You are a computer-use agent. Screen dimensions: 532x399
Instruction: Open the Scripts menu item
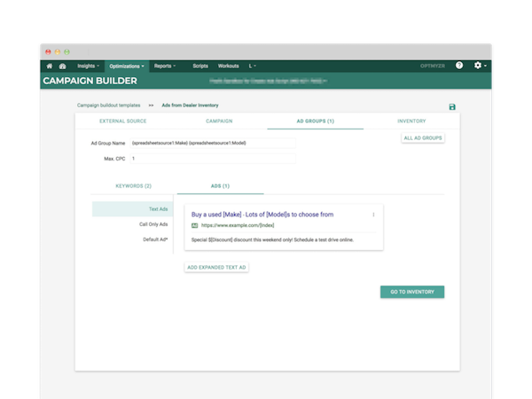pyautogui.click(x=200, y=66)
